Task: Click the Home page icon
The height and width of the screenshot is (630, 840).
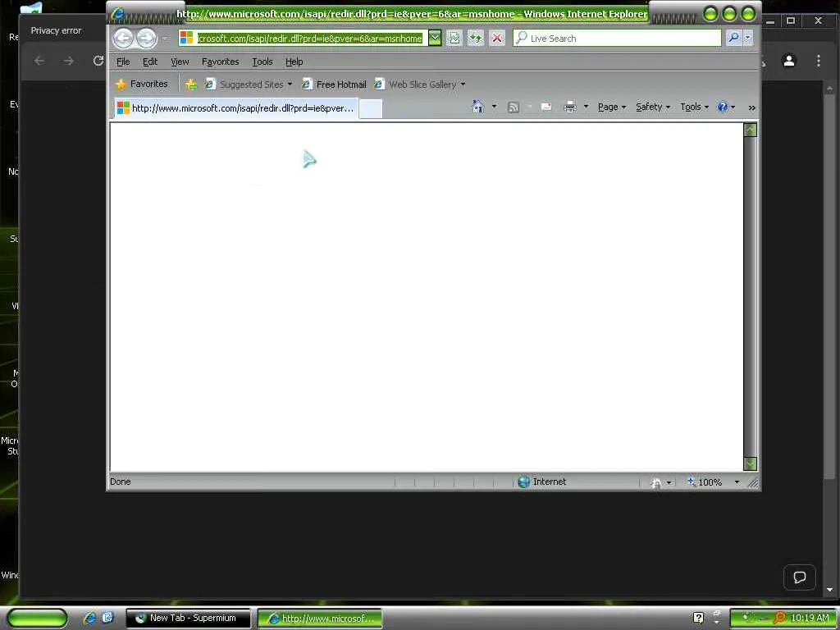Action: (x=478, y=107)
